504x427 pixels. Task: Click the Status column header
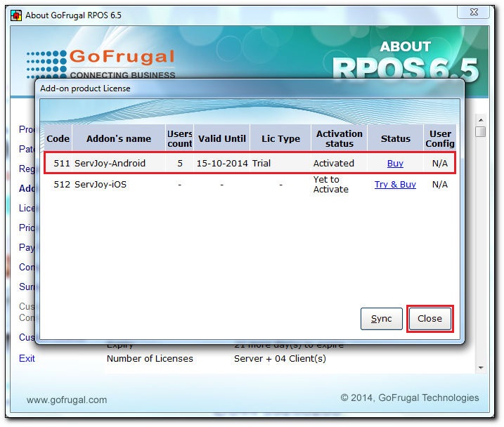pos(396,138)
